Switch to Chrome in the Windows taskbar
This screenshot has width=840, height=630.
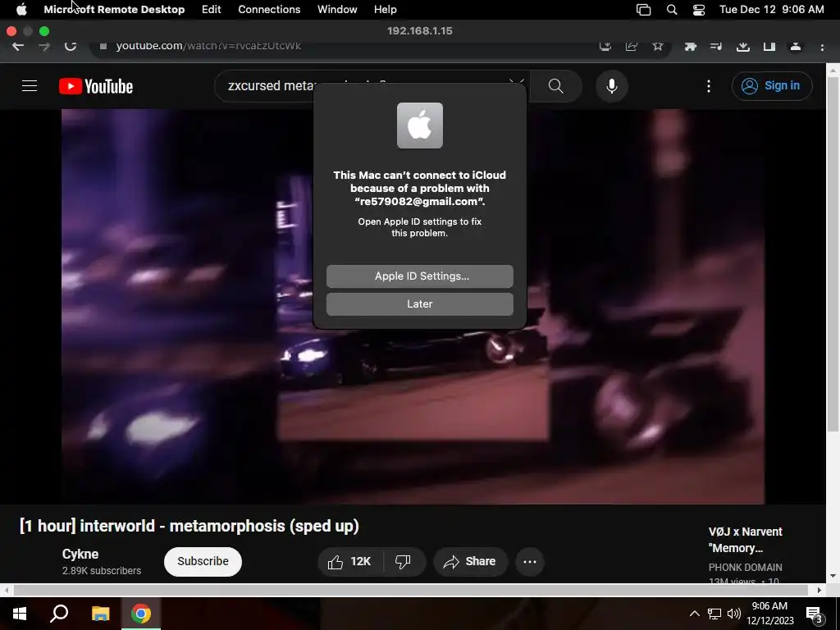coord(141,614)
